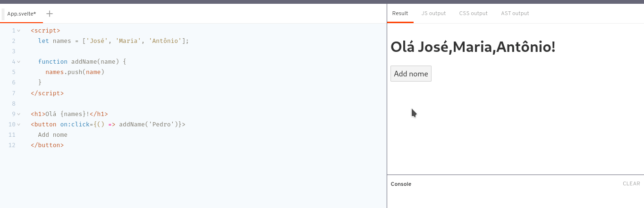Click the heading Olá José,Maria,Antônio!
Image resolution: width=644 pixels, height=208 pixels.
[x=473, y=47]
